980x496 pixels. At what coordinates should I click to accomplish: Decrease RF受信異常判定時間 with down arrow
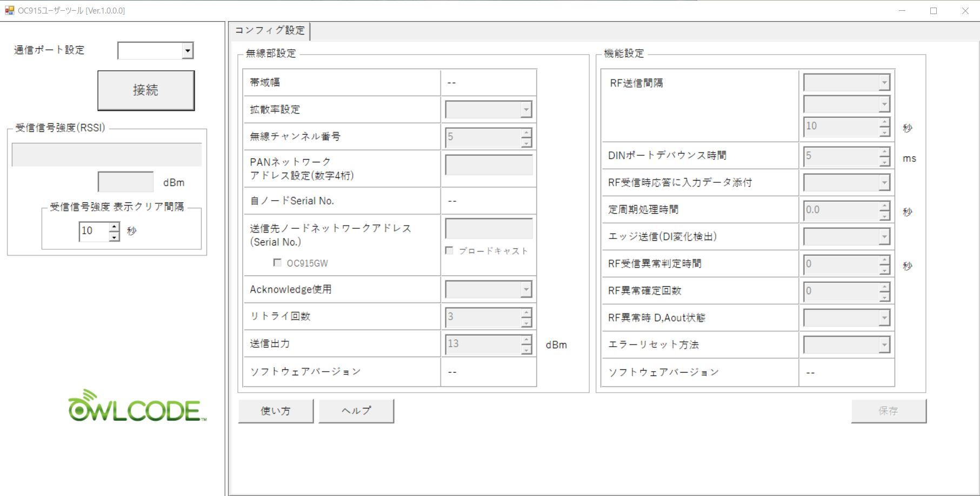pyautogui.click(x=885, y=270)
